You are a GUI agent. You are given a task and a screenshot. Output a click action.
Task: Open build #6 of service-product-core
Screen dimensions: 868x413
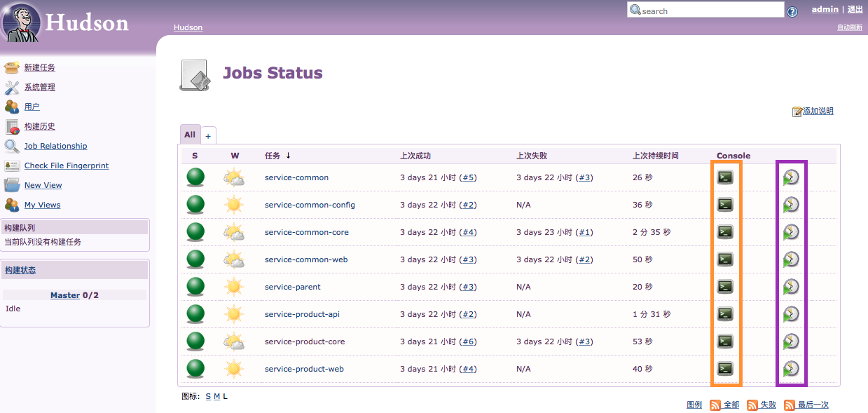click(x=468, y=341)
